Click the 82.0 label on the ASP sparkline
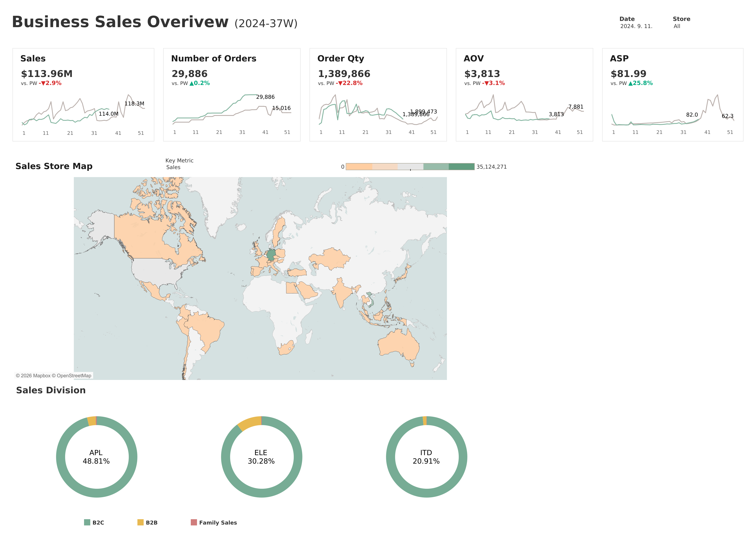This screenshot has height=545, width=756. (692, 115)
